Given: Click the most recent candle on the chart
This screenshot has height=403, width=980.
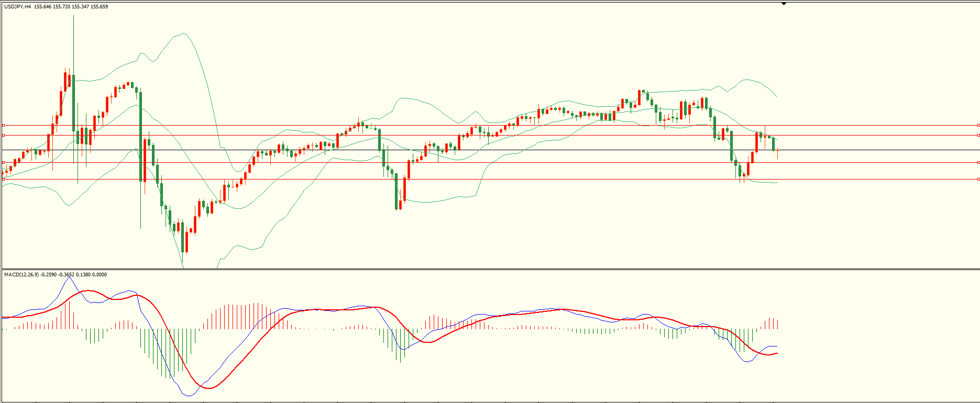Looking at the screenshot, I should tap(777, 152).
